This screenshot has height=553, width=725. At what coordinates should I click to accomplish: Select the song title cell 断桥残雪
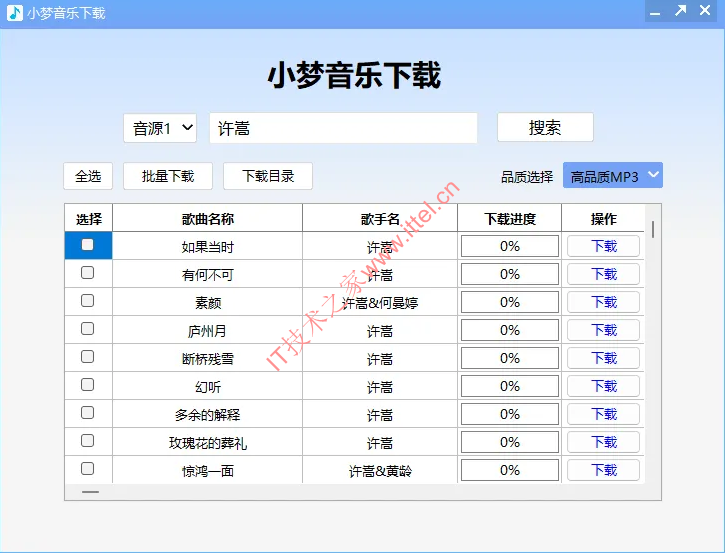pyautogui.click(x=208, y=358)
